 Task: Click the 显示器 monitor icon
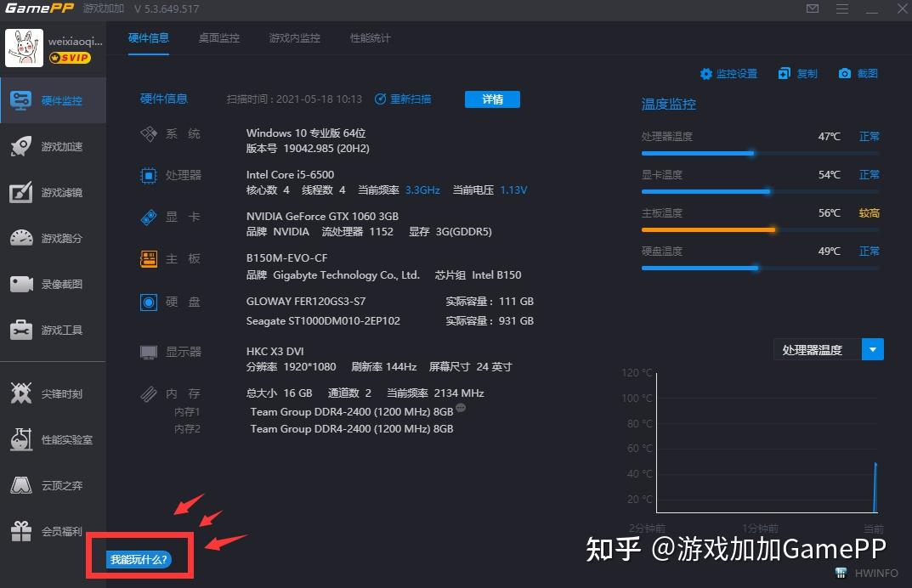click(x=149, y=352)
